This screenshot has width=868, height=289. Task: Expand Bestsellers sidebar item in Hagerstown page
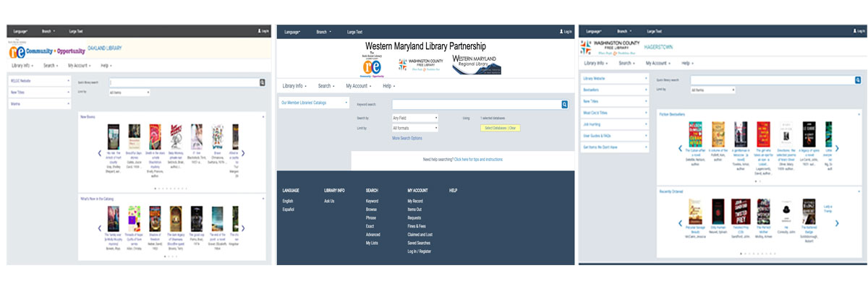pyautogui.click(x=615, y=89)
